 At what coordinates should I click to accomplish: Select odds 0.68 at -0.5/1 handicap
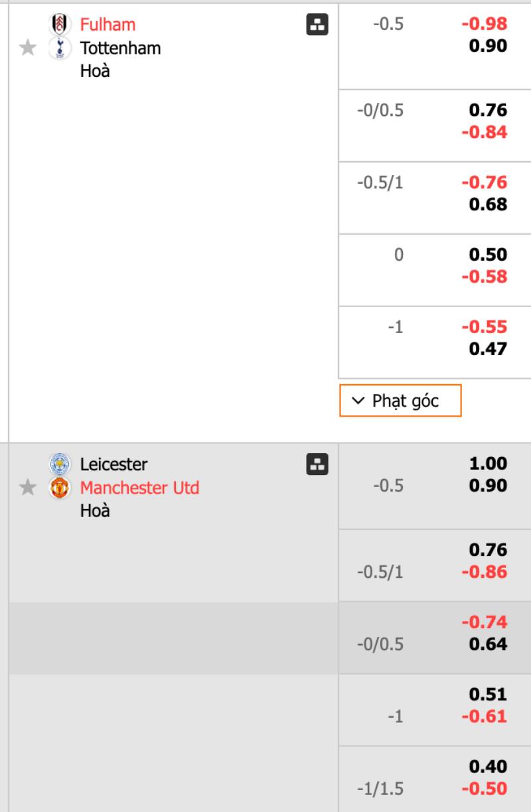[488, 204]
